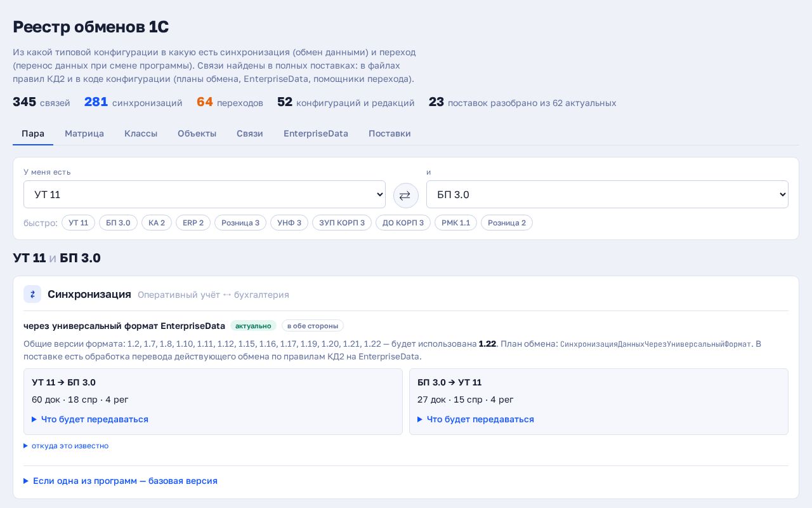The height and width of the screenshot is (508, 812).
Task: Select the УНФ 3 quick chip
Action: [x=289, y=223]
